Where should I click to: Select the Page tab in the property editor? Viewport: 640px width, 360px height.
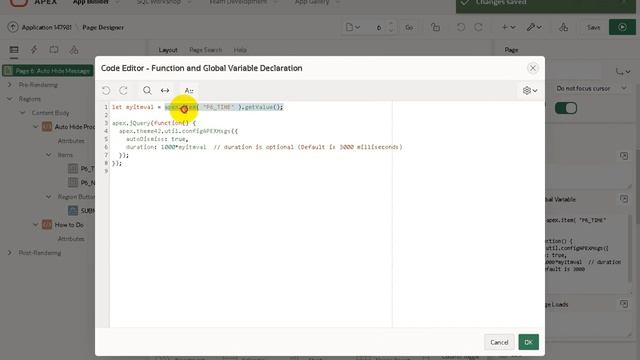tap(511, 50)
